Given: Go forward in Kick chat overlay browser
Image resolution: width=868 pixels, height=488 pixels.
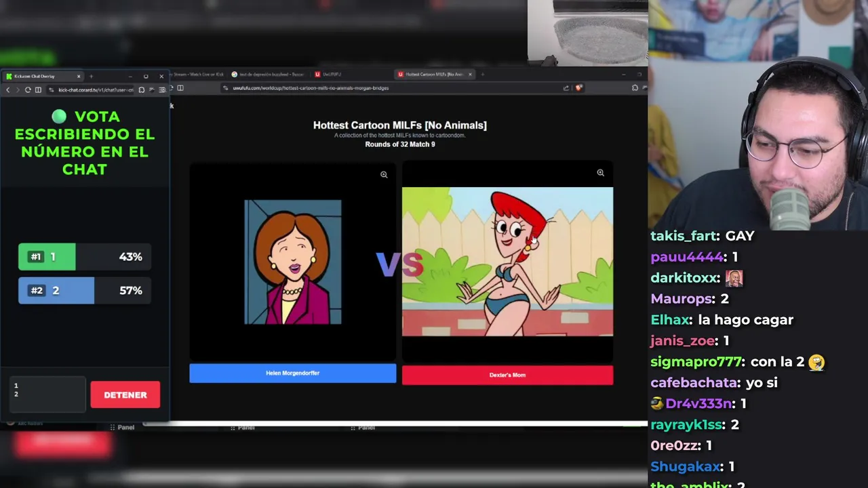Looking at the screenshot, I should 18,89.
